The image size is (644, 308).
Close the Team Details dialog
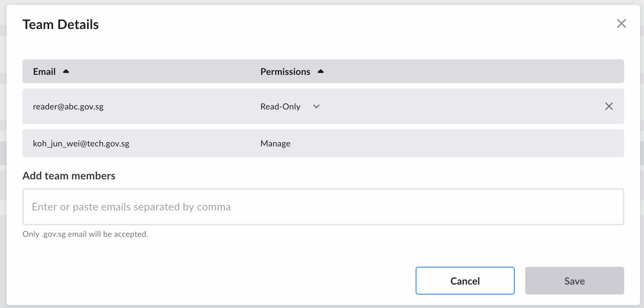coord(621,23)
